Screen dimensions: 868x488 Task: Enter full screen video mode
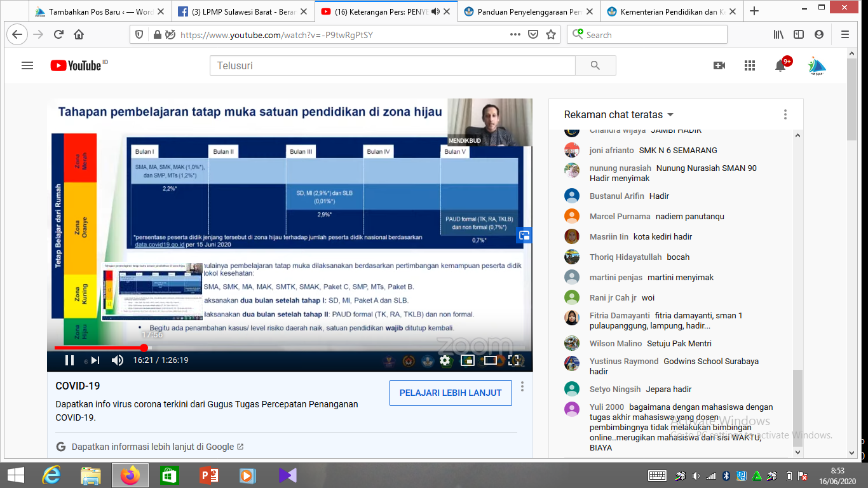pyautogui.click(x=514, y=360)
